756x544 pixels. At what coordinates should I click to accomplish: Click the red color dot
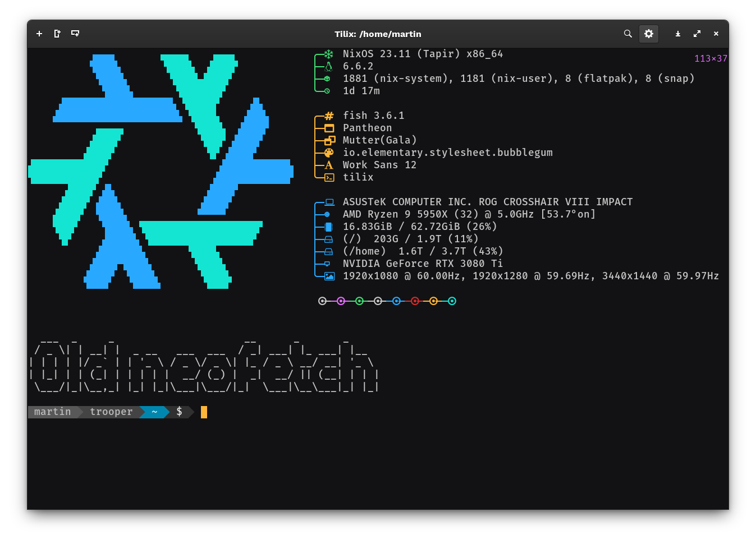tap(415, 301)
